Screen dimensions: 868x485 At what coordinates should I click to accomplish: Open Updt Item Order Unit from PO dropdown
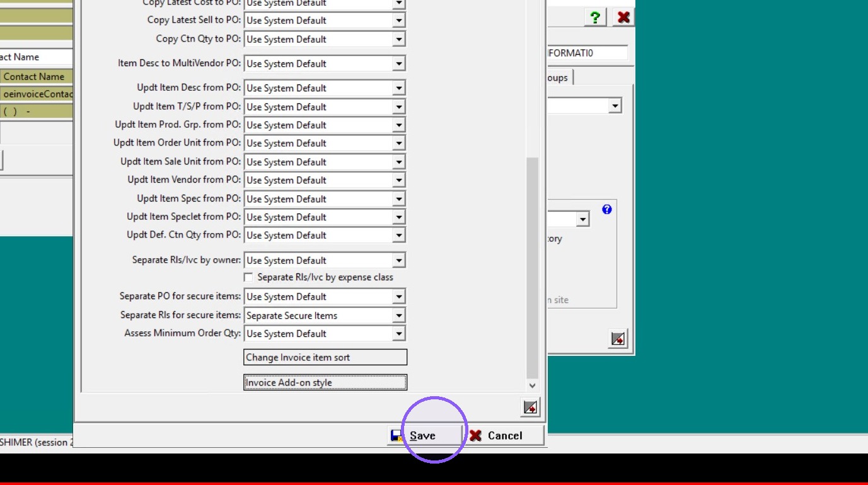coord(398,143)
